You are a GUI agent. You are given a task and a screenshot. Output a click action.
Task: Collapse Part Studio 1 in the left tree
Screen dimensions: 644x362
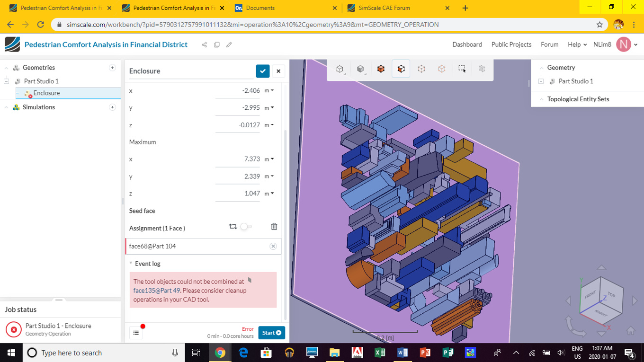6,81
